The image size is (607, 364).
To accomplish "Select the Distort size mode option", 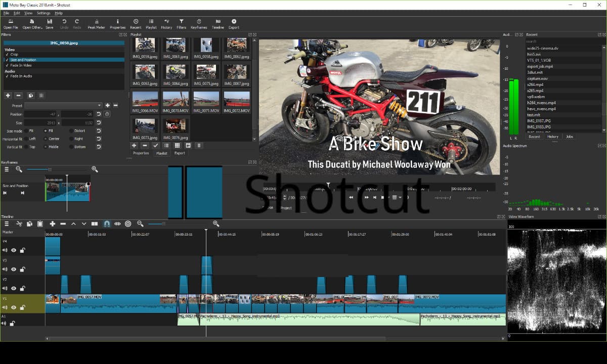I will (x=71, y=130).
